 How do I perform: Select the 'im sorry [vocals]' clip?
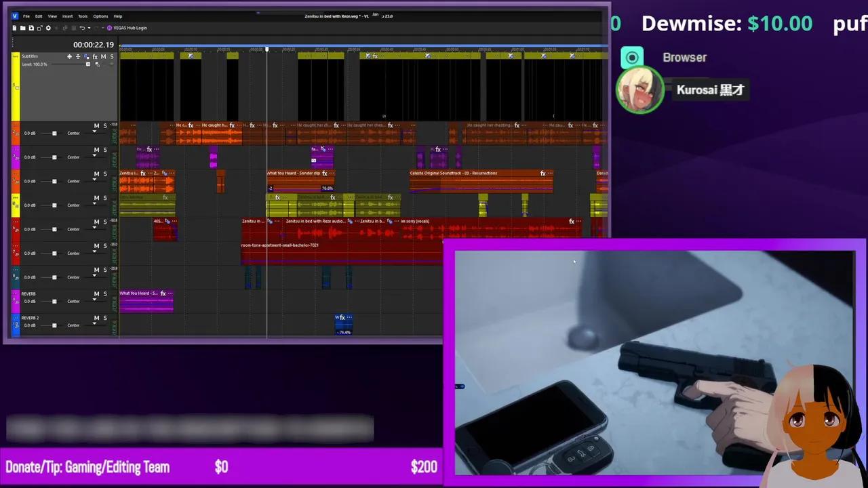pyautogui.click(x=491, y=230)
